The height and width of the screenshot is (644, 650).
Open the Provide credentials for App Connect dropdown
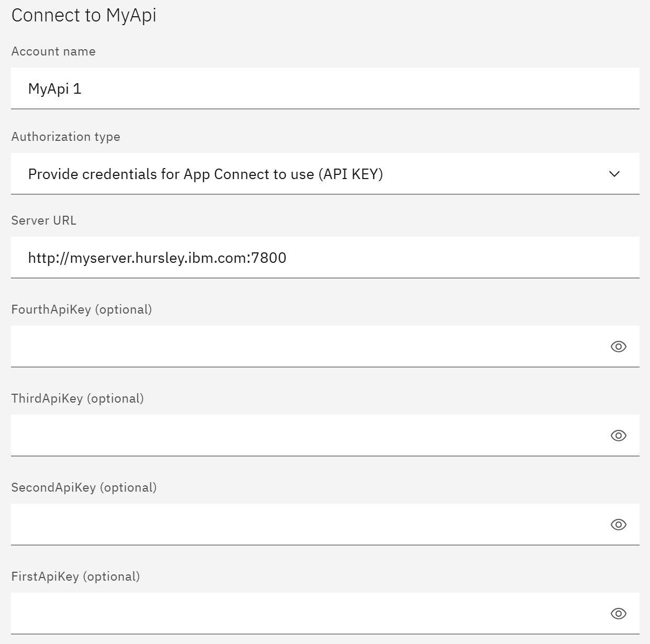tap(325, 174)
